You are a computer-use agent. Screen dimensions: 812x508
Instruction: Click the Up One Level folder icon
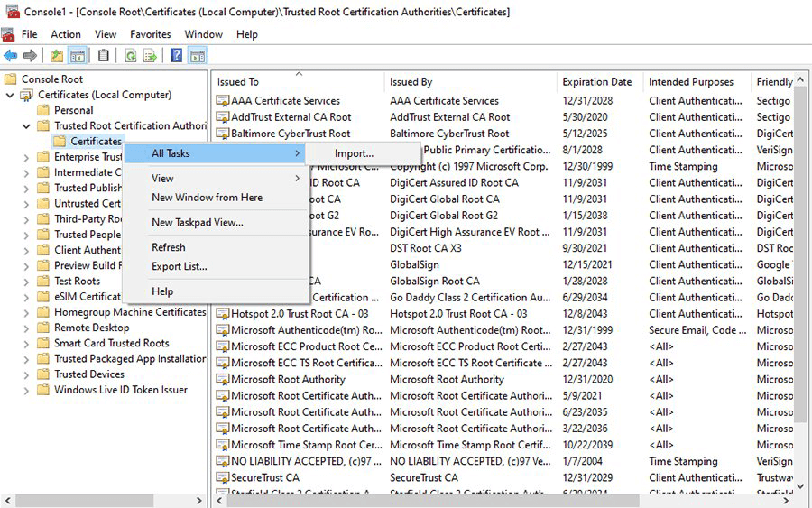coord(57,56)
